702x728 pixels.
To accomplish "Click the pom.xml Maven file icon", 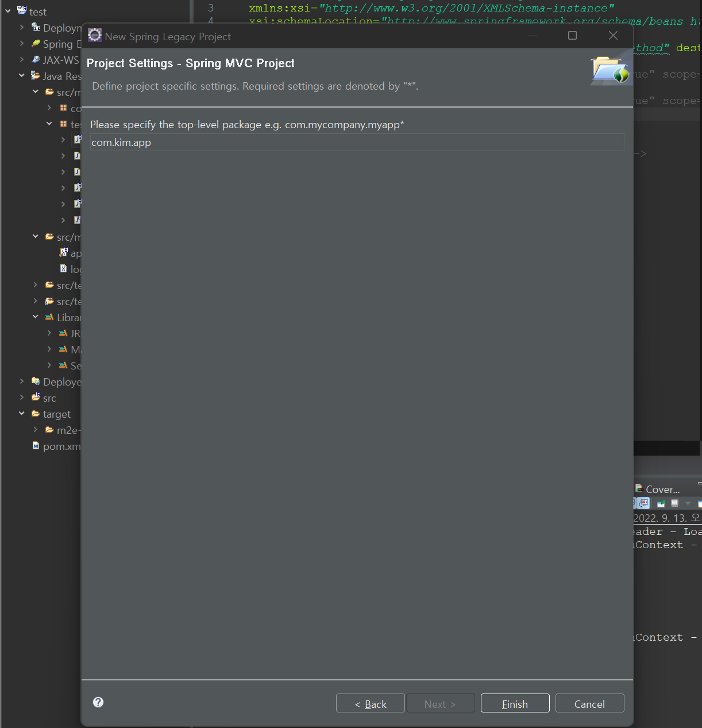I will pos(36,445).
